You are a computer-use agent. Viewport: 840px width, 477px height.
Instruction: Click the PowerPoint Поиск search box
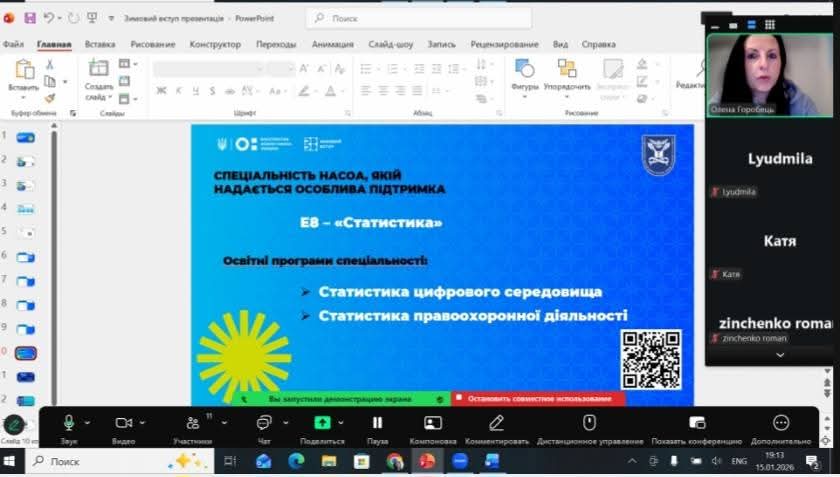tap(420, 18)
